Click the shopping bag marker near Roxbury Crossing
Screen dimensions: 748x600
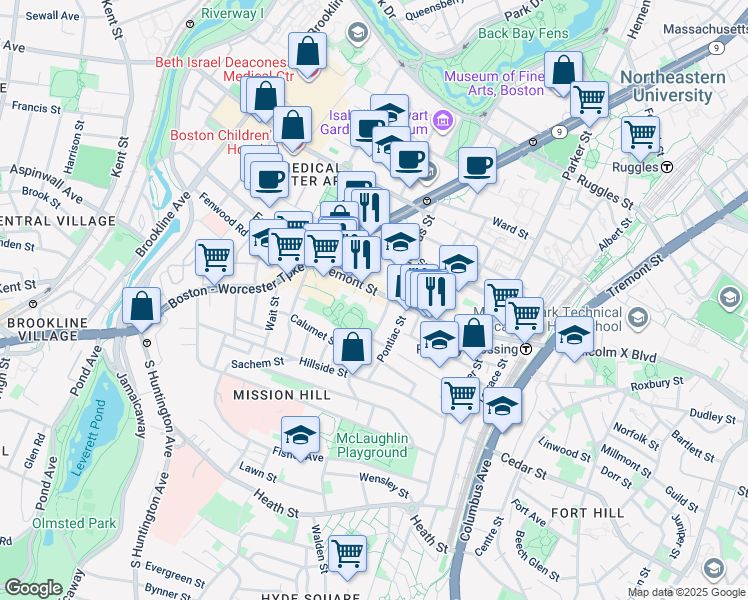pos(474,333)
